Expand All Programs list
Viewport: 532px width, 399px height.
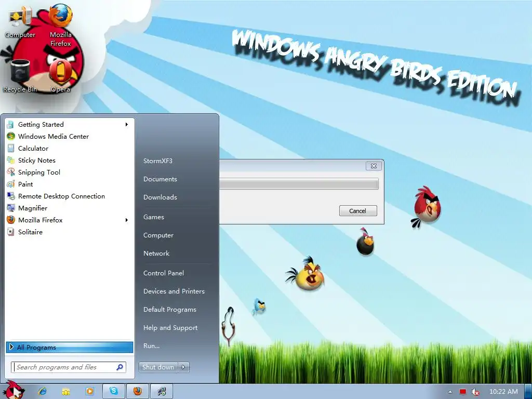(70, 347)
